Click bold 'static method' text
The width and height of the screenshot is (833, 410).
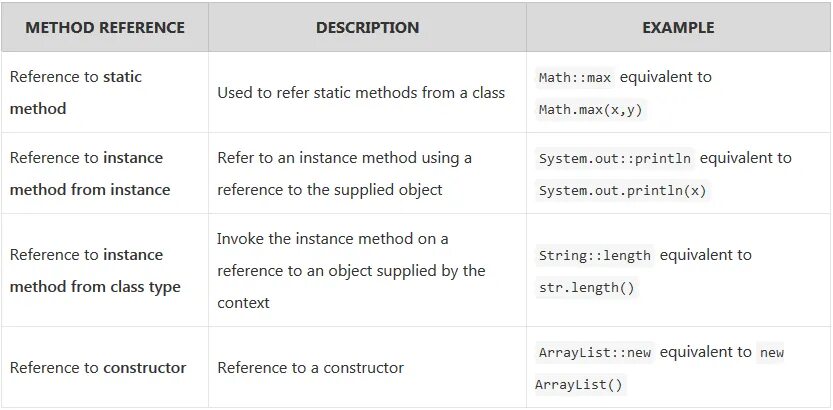[75, 92]
